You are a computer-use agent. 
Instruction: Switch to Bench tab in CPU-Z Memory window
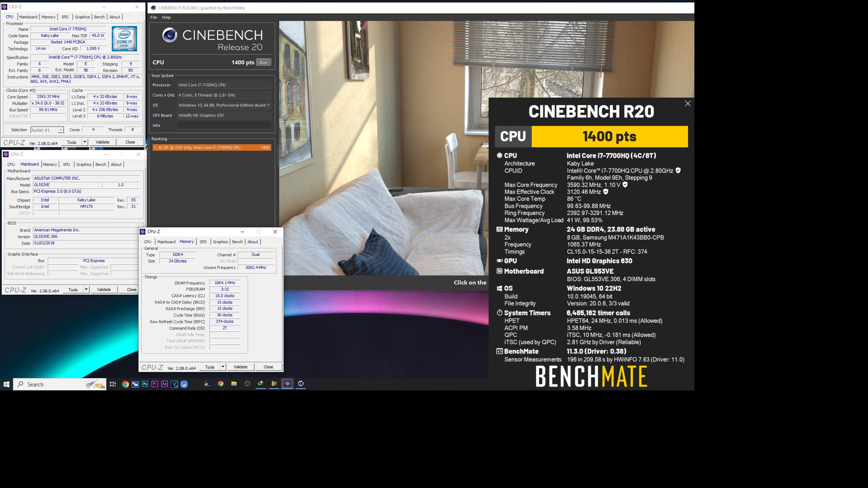(238, 242)
